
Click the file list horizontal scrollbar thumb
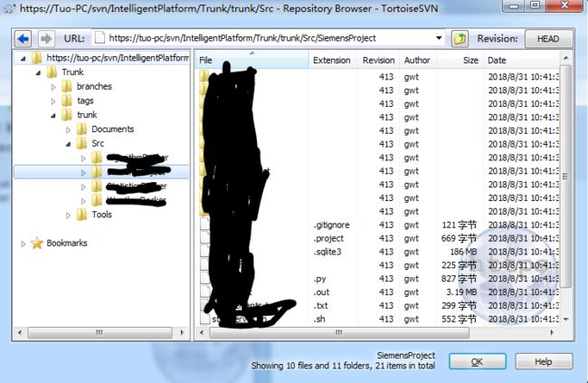point(338,333)
